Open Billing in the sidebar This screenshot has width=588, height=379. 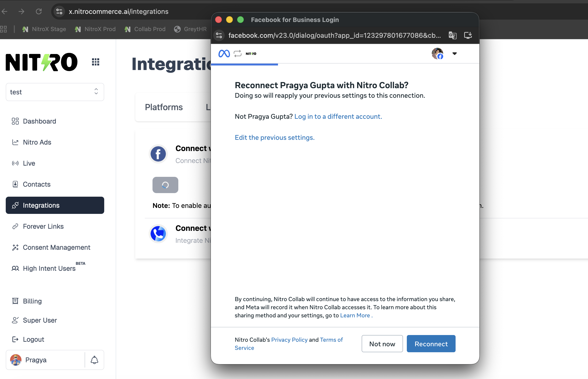(x=55, y=301)
